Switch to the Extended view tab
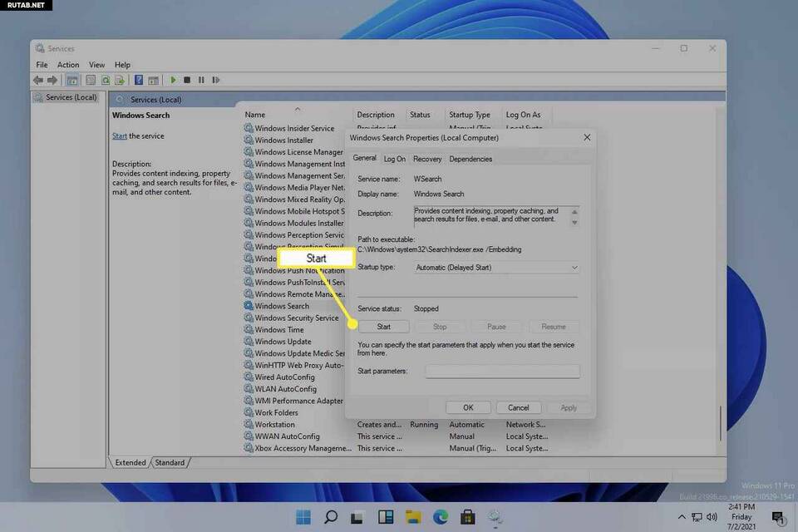 (x=131, y=462)
